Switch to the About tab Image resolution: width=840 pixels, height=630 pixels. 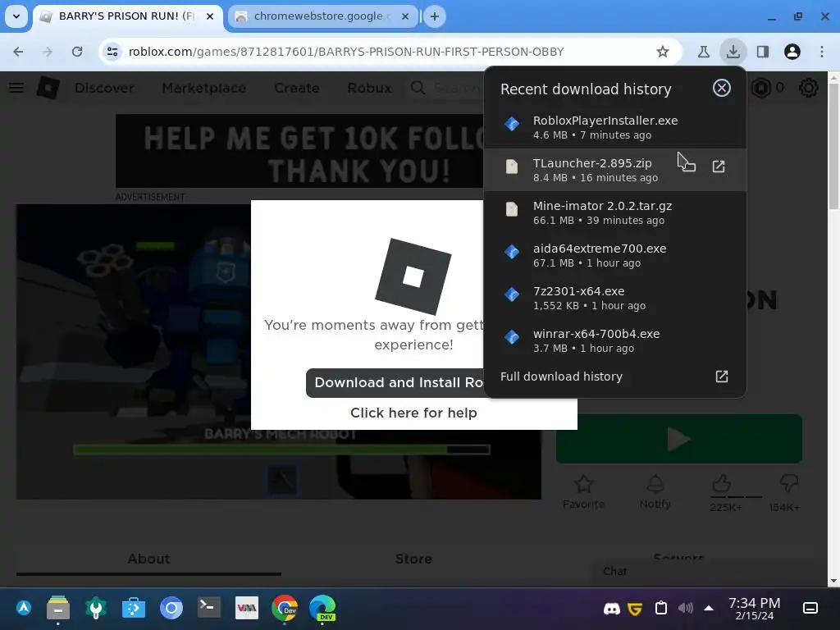[x=149, y=559]
